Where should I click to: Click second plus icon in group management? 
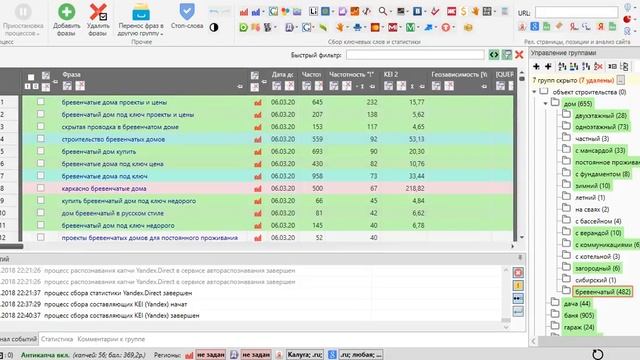(x=548, y=66)
